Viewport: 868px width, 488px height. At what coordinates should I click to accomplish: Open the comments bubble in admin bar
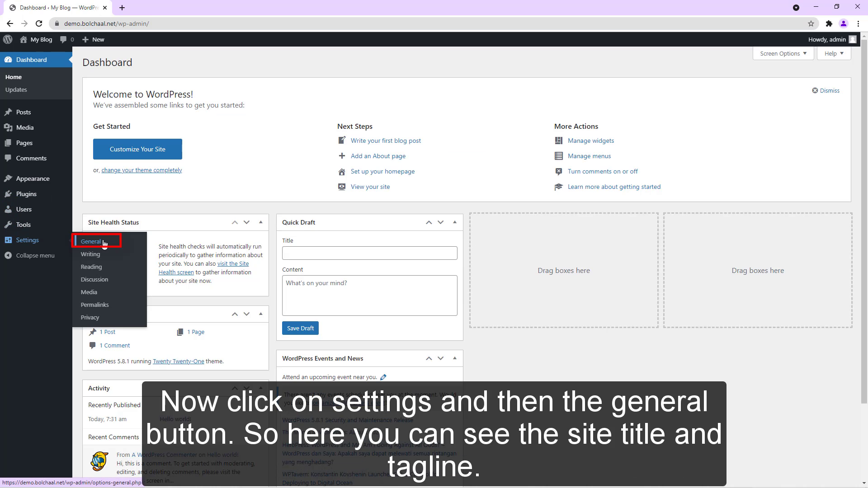(x=66, y=39)
